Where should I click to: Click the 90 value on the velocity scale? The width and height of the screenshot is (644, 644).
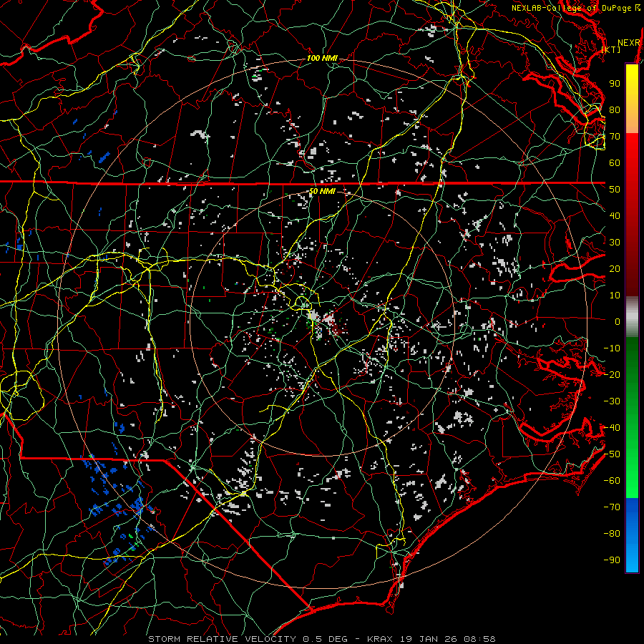click(x=615, y=84)
